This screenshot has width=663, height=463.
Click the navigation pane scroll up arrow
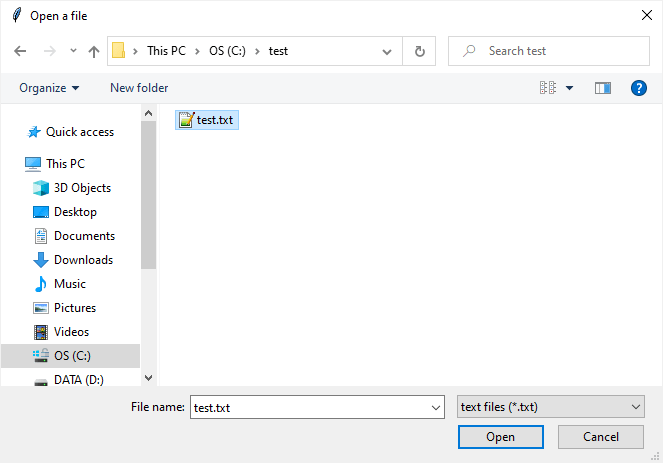tap(148, 113)
